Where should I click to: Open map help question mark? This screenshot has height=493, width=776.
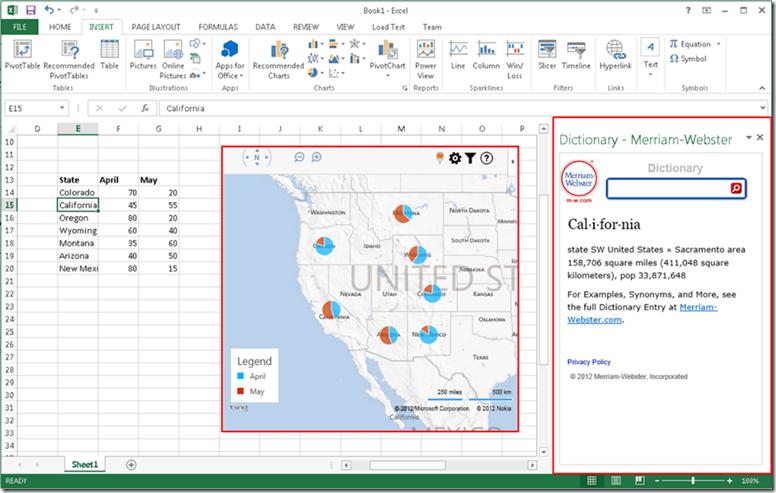[x=486, y=158]
